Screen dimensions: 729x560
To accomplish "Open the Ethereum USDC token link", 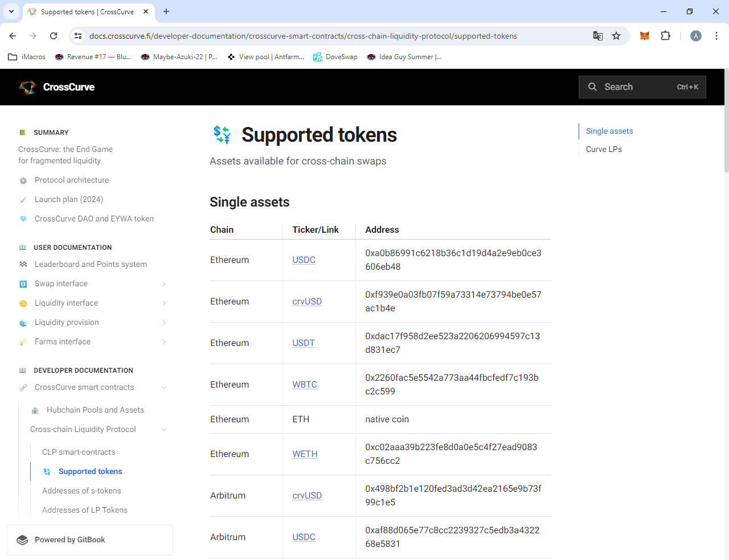I will (x=304, y=260).
